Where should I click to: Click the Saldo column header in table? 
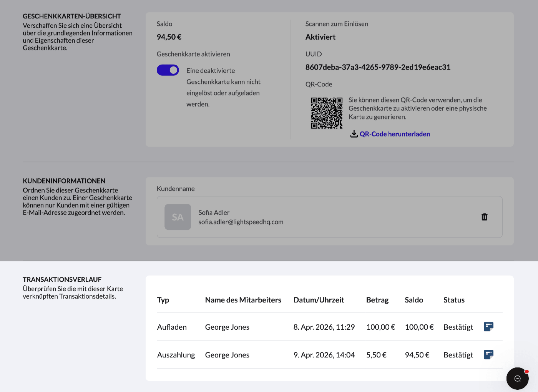coord(414,300)
